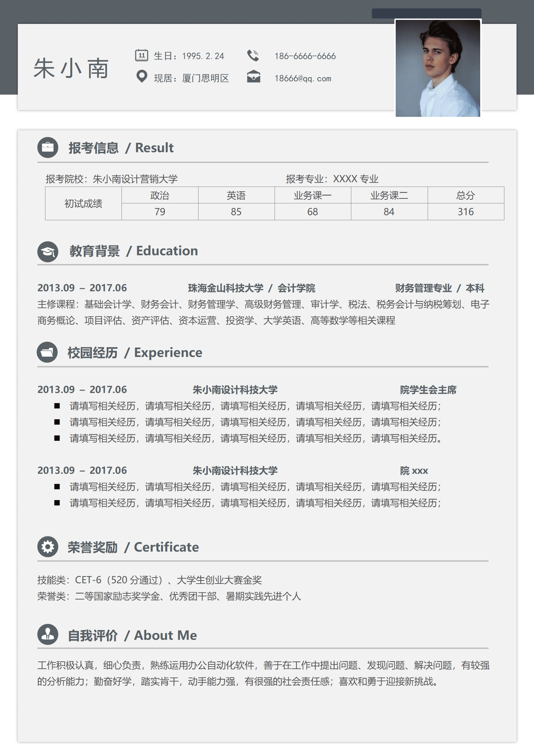Click the 初试成绩 table cell
The height and width of the screenshot is (756, 534).
(83, 203)
